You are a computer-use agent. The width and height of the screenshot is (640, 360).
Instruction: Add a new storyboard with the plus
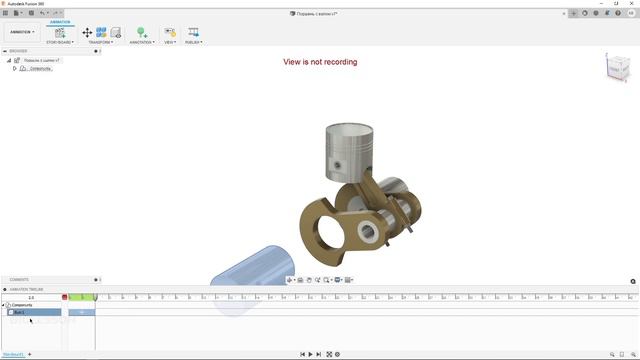[x=29, y=354]
